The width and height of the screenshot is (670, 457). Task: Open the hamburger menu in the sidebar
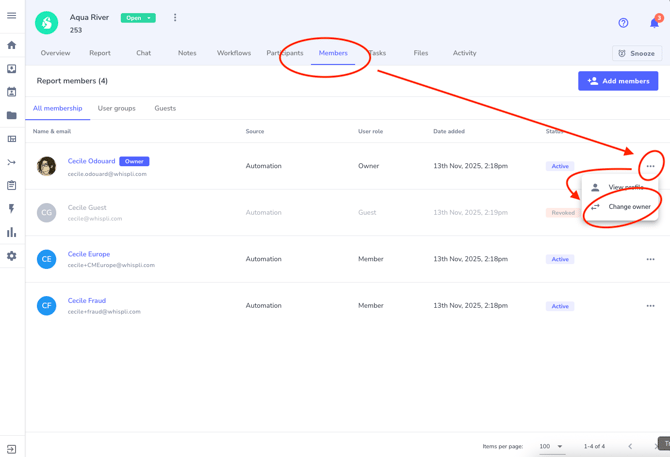(12, 16)
